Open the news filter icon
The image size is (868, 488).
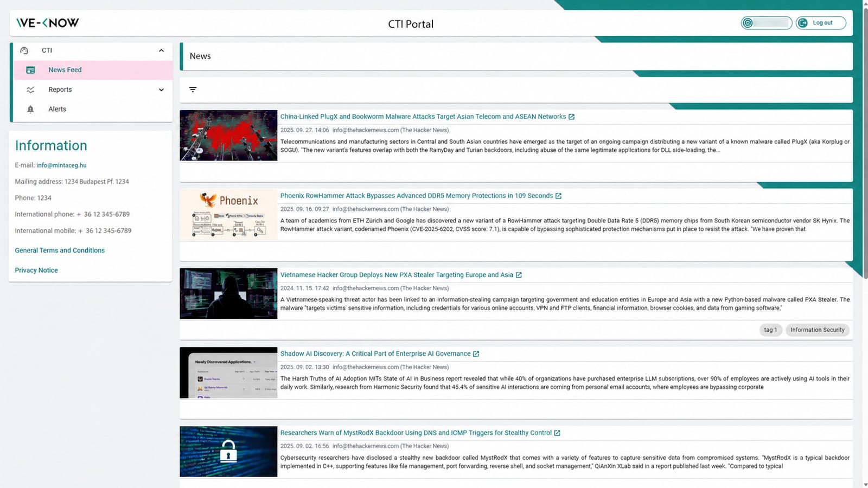[x=193, y=89]
